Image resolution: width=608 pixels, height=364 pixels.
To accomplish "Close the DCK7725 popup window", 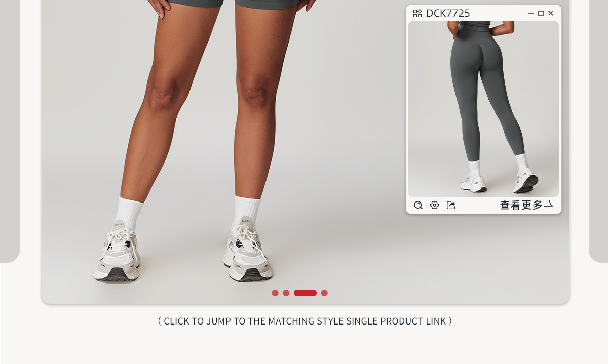I will 551,13.
